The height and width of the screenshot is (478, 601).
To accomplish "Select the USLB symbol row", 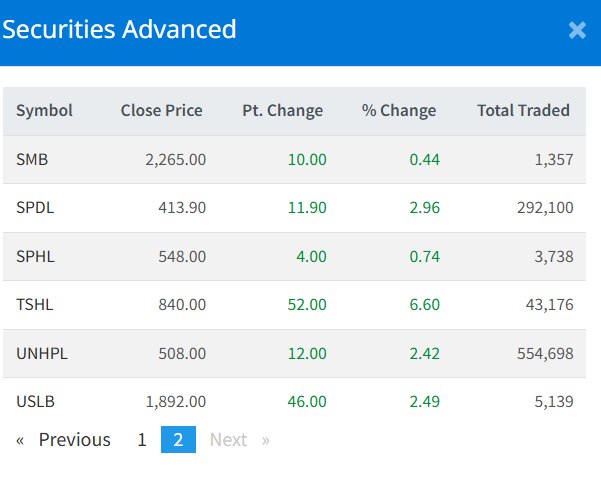I will tap(35, 401).
